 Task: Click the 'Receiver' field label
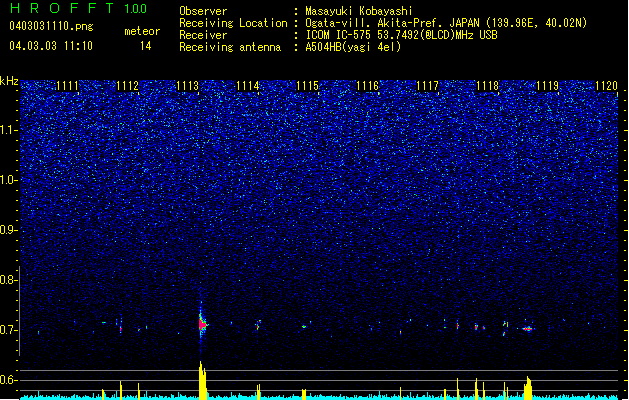pyautogui.click(x=203, y=35)
